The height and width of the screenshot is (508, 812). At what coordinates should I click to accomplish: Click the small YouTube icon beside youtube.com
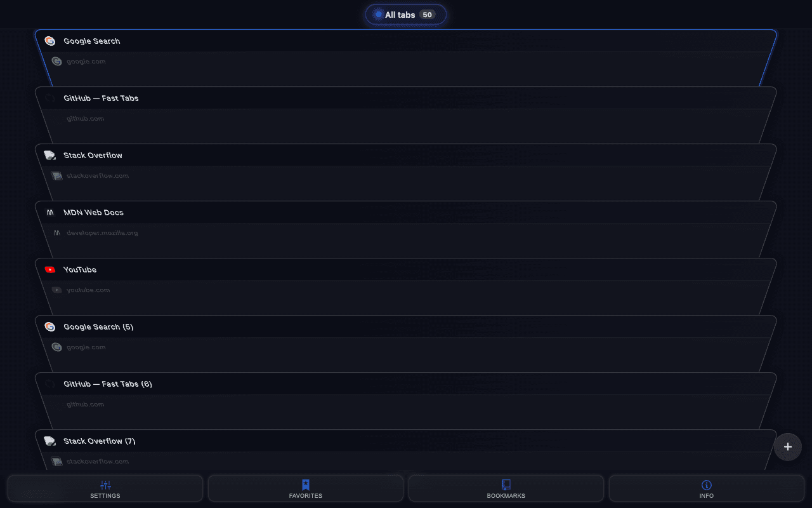point(56,290)
